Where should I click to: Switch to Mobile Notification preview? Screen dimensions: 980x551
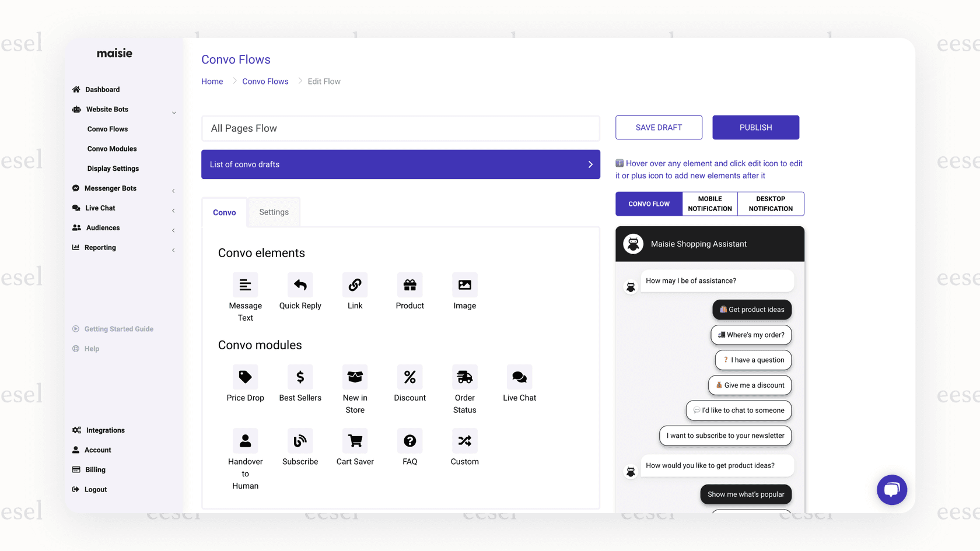pyautogui.click(x=709, y=203)
